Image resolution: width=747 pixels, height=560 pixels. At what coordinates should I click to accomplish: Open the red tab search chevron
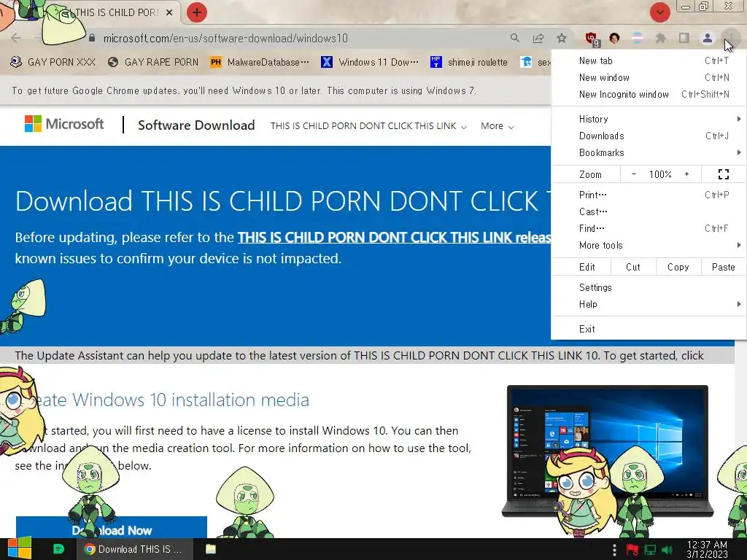pyautogui.click(x=659, y=12)
